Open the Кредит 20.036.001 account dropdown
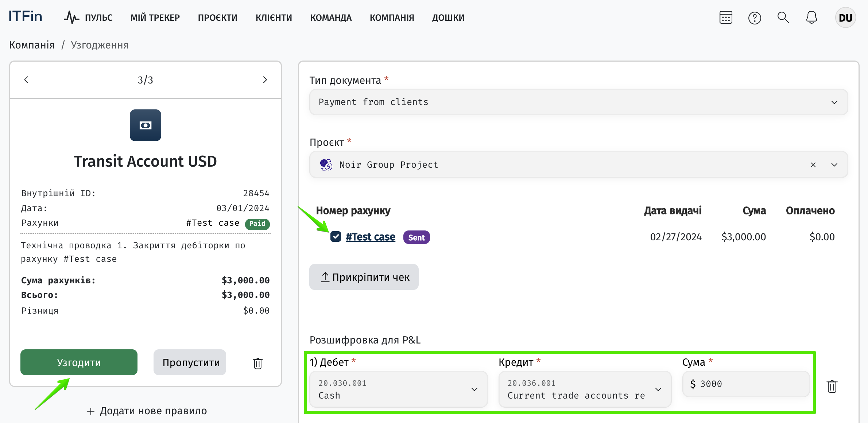This screenshot has height=423, width=868. click(585, 389)
